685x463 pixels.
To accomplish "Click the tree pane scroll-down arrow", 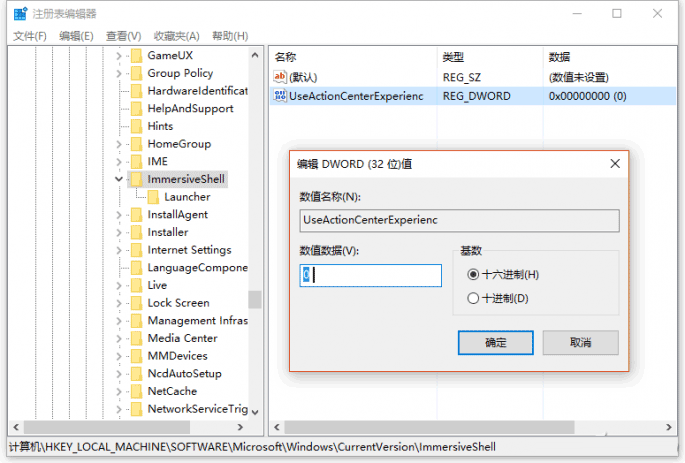I will 255,412.
